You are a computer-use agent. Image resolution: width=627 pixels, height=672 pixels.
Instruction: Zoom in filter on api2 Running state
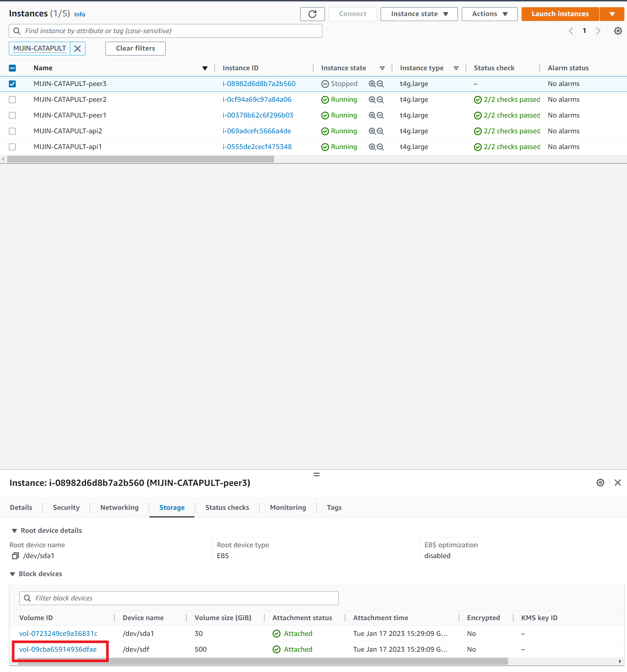[x=372, y=131]
